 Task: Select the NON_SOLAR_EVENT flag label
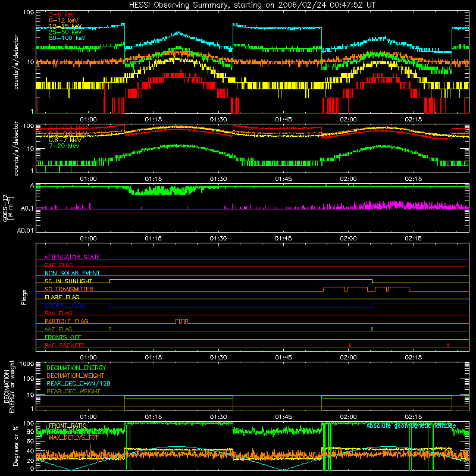(x=72, y=273)
